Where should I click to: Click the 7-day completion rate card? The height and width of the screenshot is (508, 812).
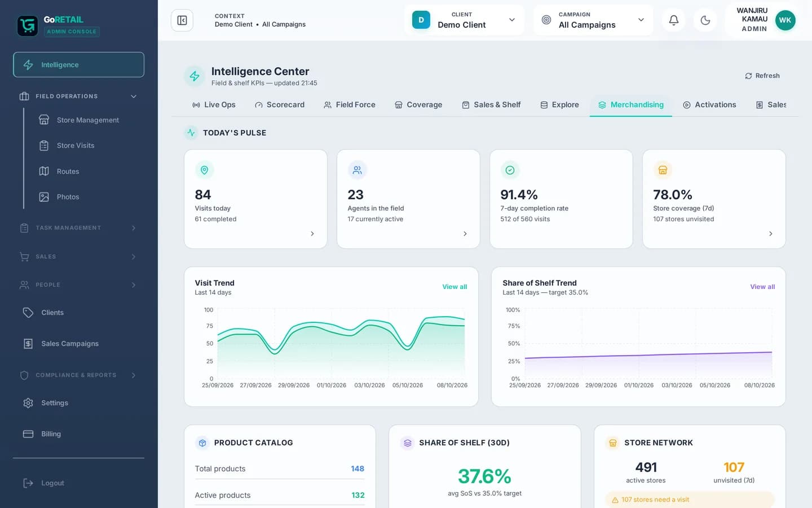(561, 199)
